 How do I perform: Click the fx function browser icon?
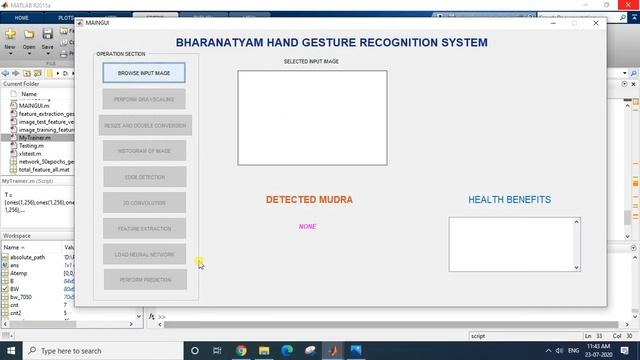click(x=151, y=316)
